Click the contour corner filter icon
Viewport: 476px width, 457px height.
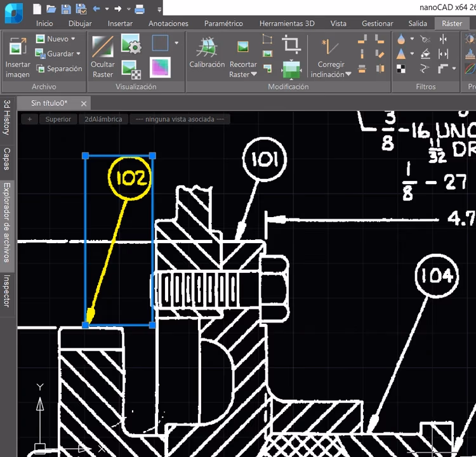[x=443, y=69]
